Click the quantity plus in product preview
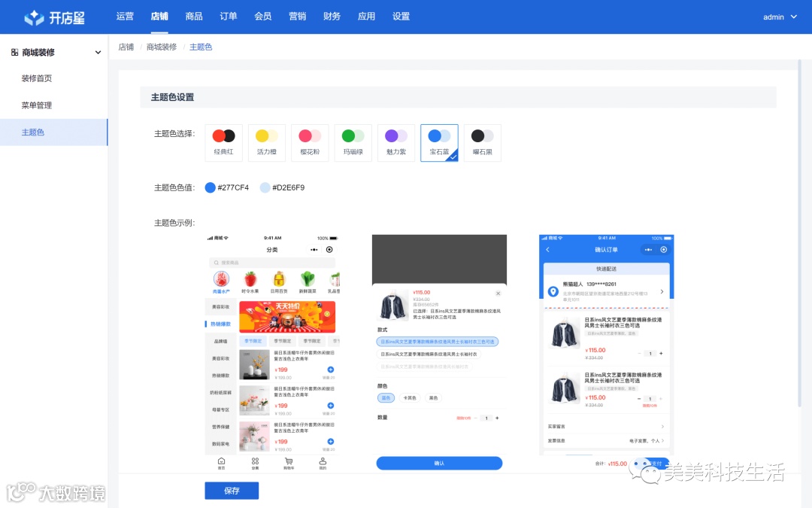This screenshot has height=508, width=812. [497, 418]
